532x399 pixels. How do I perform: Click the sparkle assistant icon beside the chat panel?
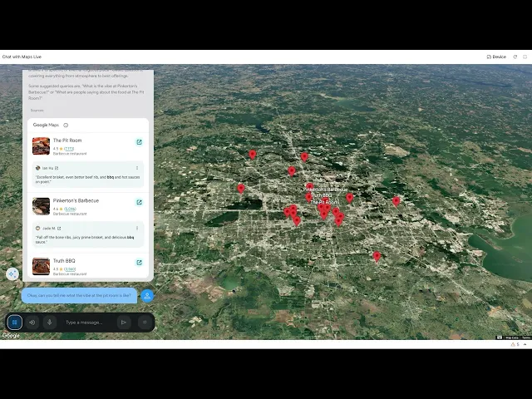tap(12, 273)
